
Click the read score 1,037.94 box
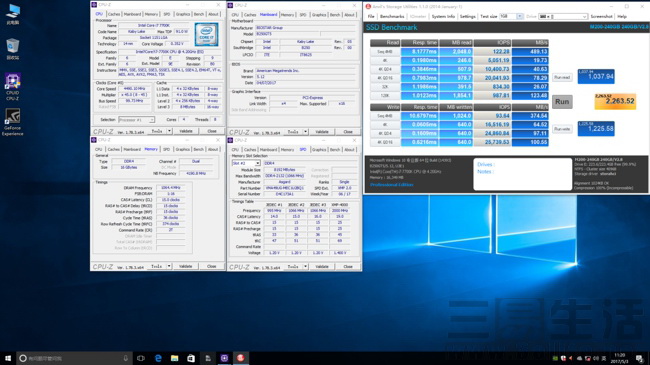(x=596, y=77)
